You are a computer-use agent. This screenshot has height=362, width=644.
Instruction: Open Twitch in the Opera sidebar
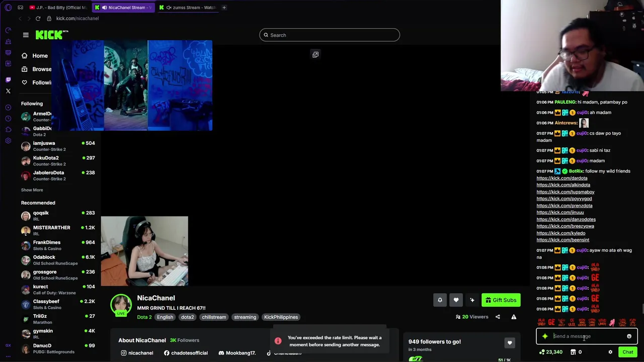[x=8, y=79]
